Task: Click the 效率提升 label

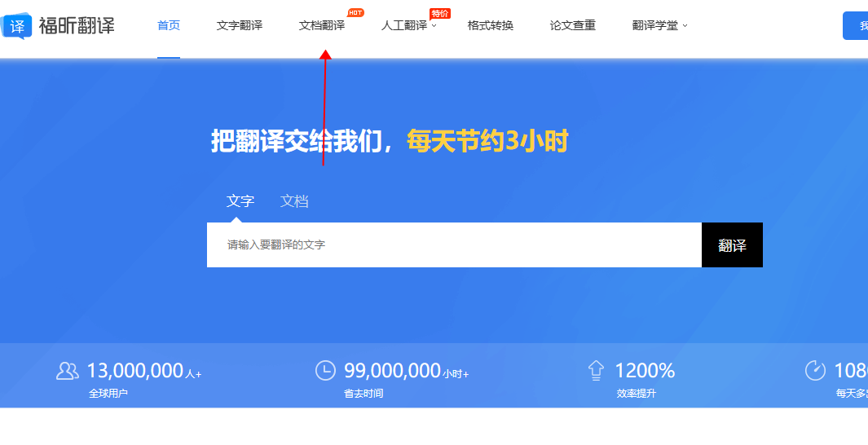Action: tap(637, 394)
